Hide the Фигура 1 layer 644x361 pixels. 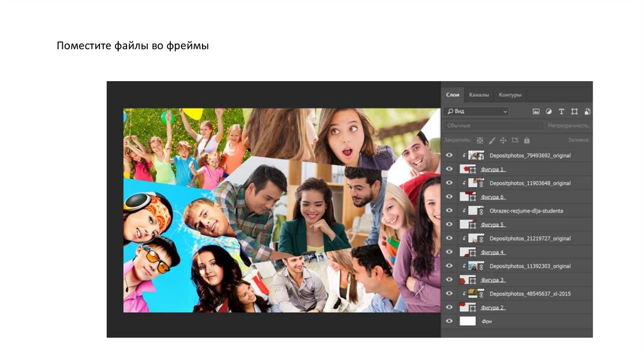click(449, 169)
